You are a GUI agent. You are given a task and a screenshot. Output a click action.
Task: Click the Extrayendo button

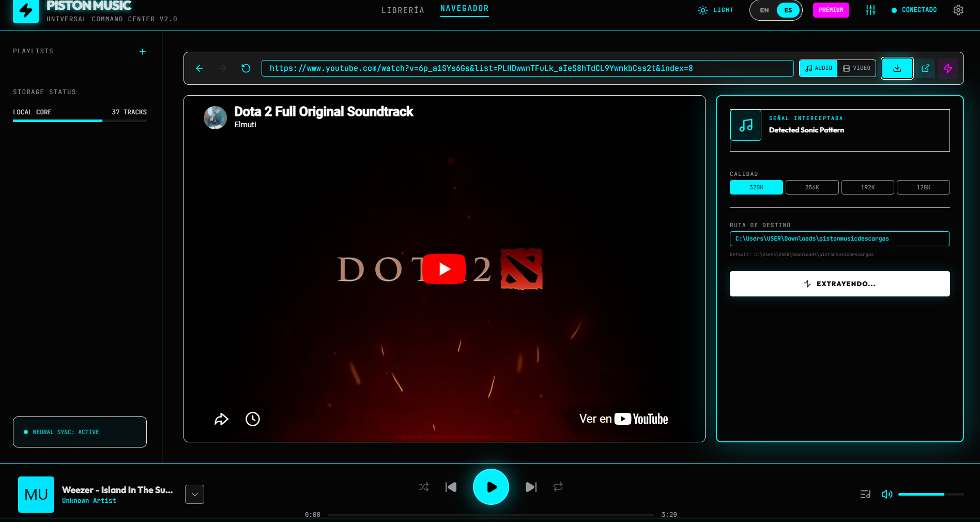point(840,284)
